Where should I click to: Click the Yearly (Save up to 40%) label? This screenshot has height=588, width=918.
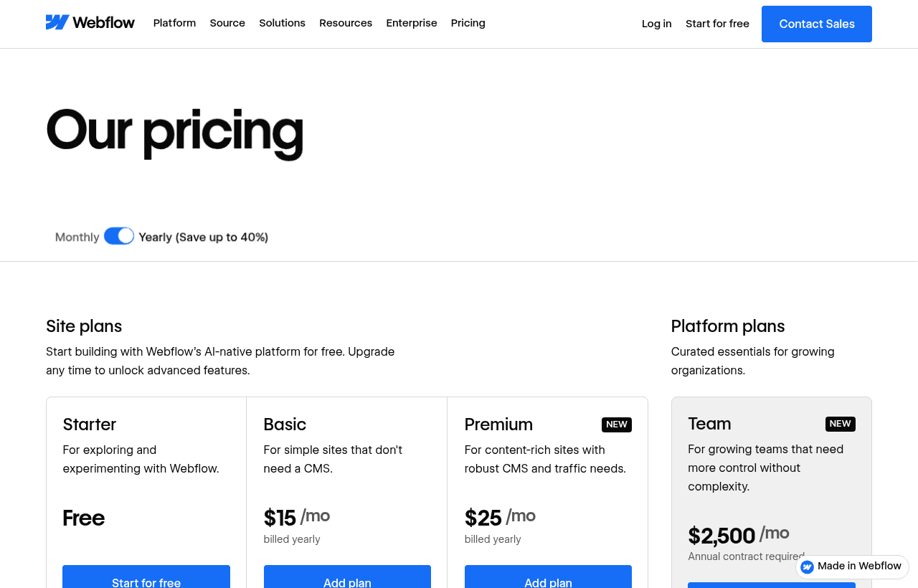tap(204, 237)
